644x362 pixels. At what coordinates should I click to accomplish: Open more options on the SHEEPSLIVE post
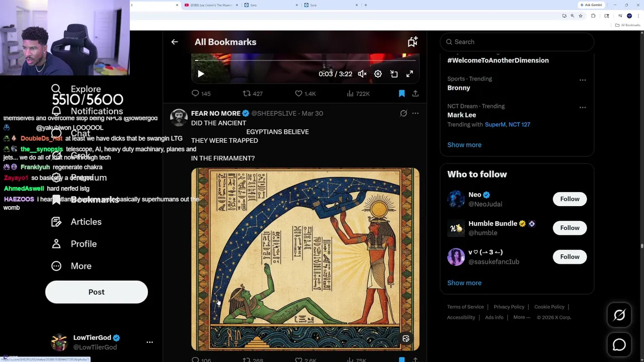415,114
